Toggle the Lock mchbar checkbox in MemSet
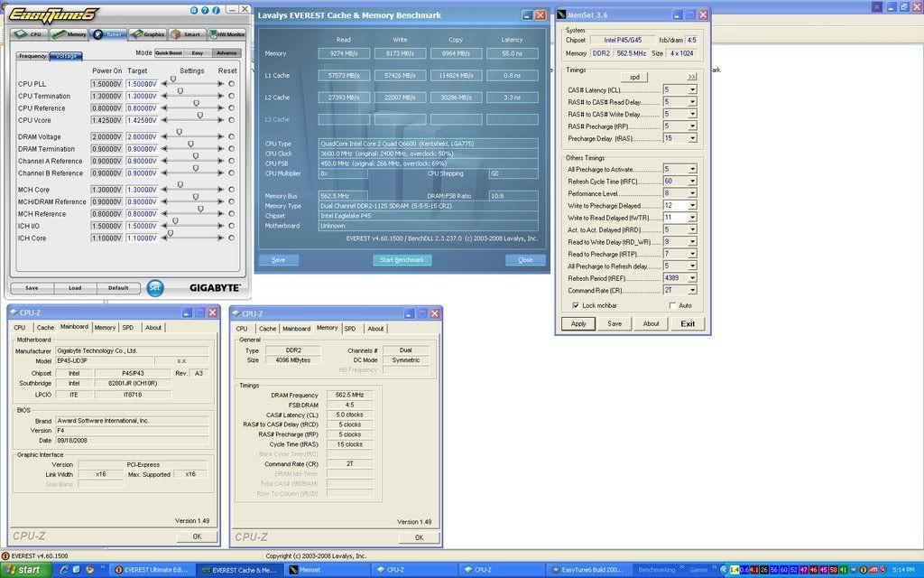 point(576,305)
